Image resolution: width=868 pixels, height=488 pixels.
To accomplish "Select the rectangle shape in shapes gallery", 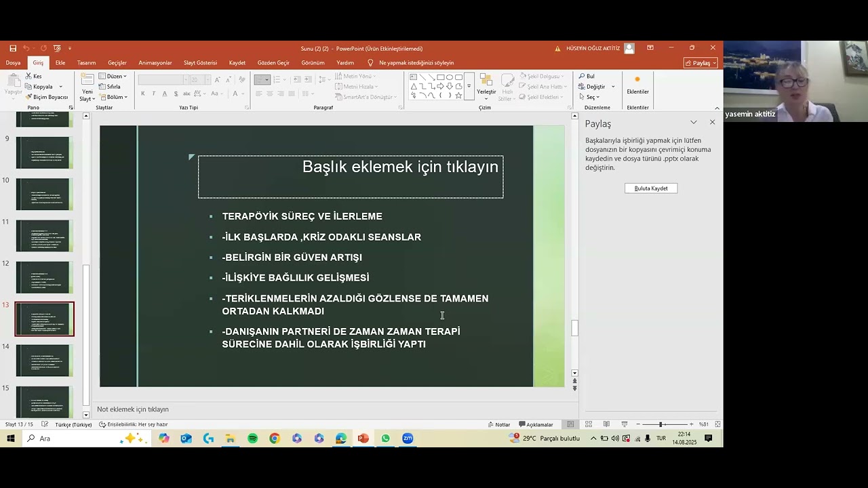I will pyautogui.click(x=441, y=77).
